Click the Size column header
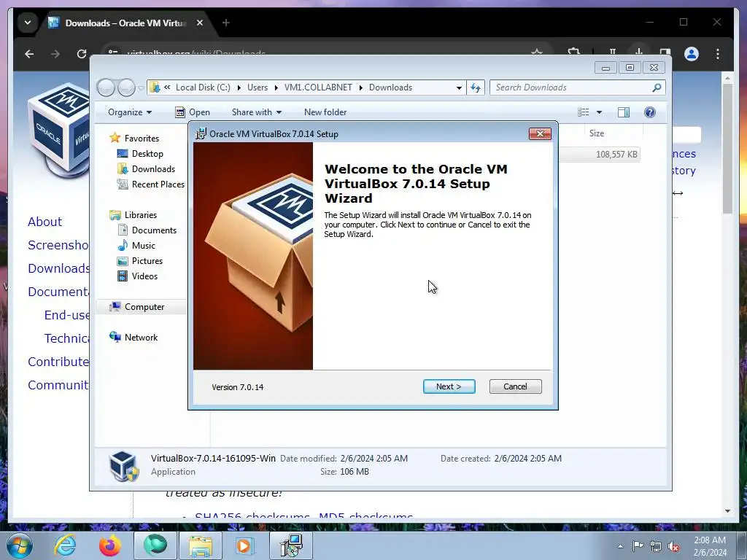Screen dimensions: 747x560 597,133
